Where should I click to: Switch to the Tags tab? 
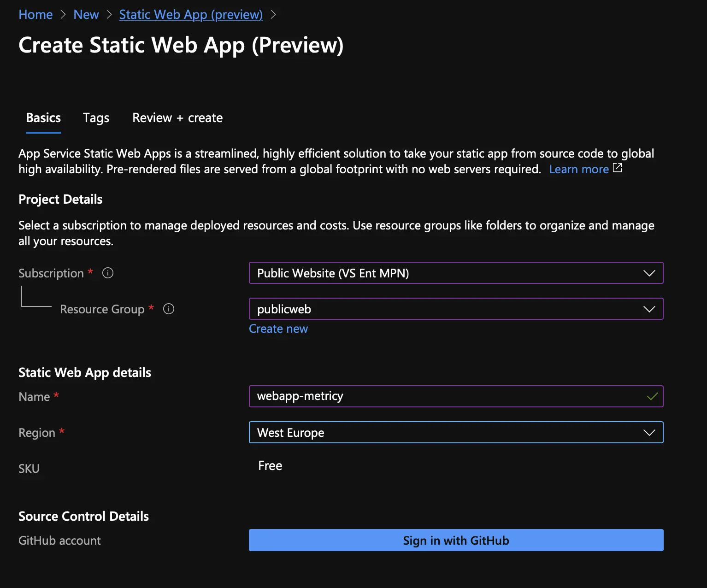click(95, 118)
